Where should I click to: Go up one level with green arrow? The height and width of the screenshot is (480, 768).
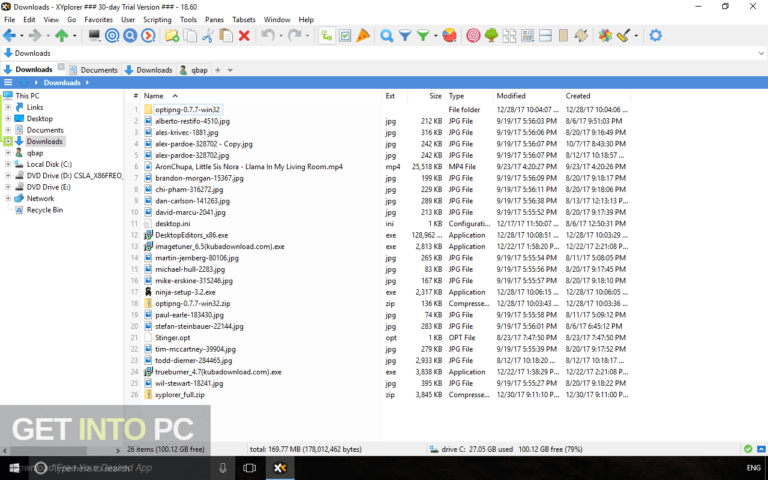(x=62, y=35)
